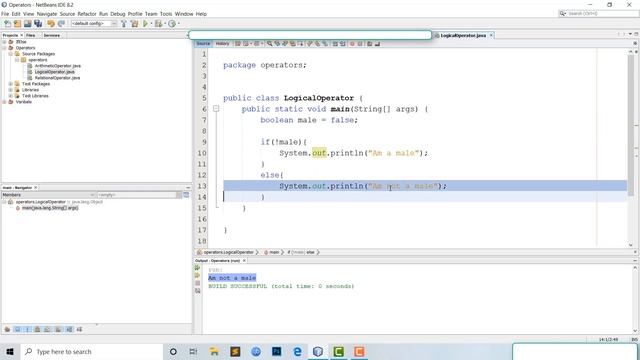Open Task View on the taskbar
The height and width of the screenshot is (360, 640).
(x=193, y=351)
